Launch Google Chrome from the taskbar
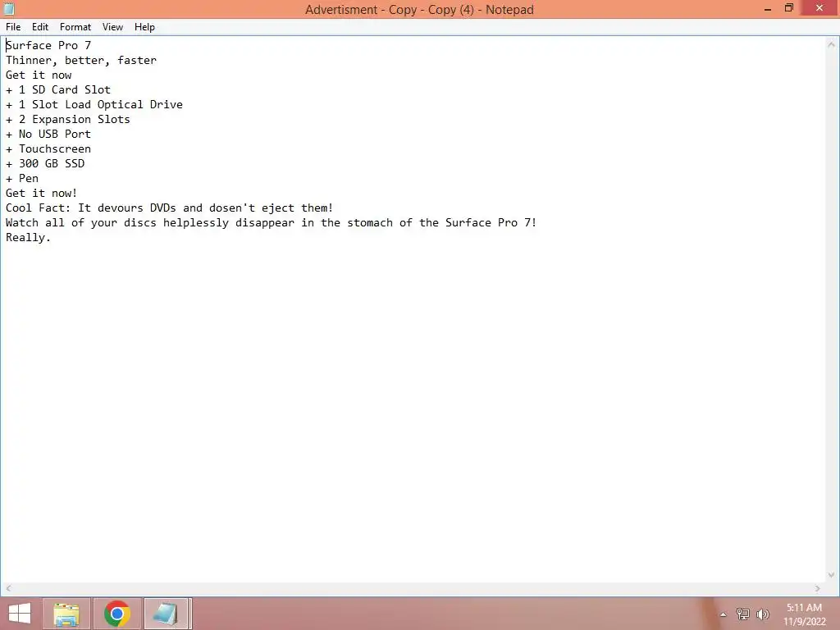This screenshot has height=630, width=840. pos(117,614)
